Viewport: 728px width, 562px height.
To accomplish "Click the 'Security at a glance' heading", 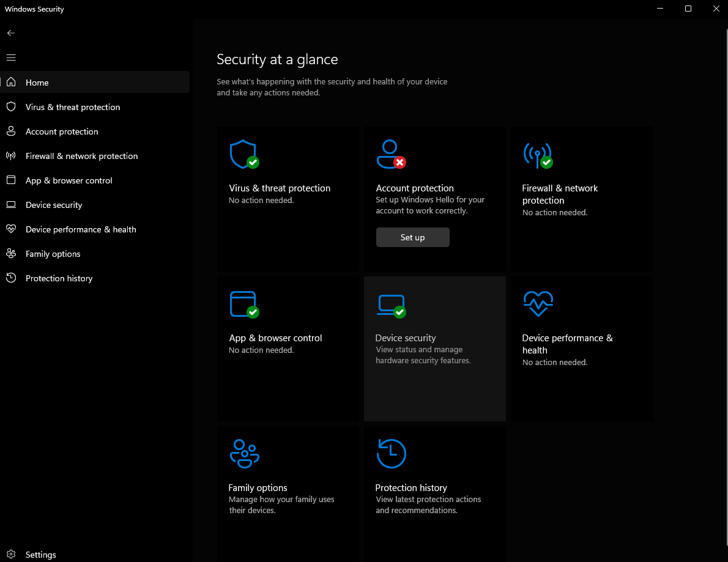I will click(277, 59).
